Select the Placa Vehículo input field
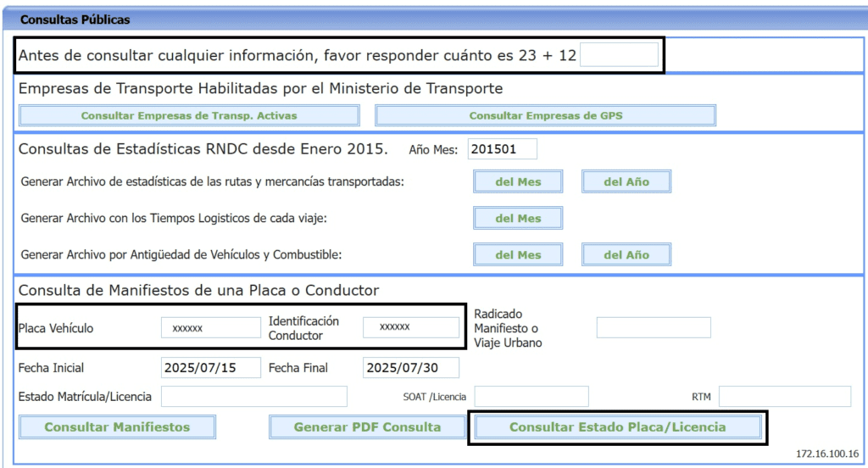 (x=210, y=327)
